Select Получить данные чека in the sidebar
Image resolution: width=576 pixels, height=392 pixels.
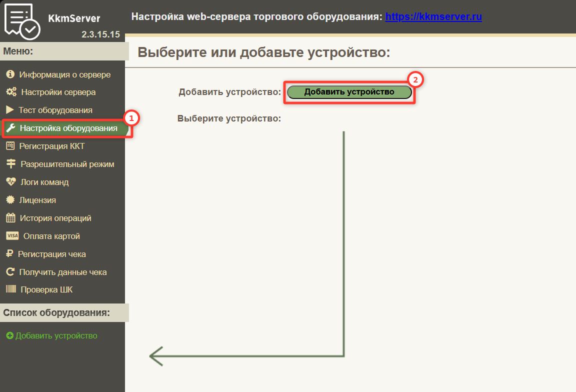(63, 272)
